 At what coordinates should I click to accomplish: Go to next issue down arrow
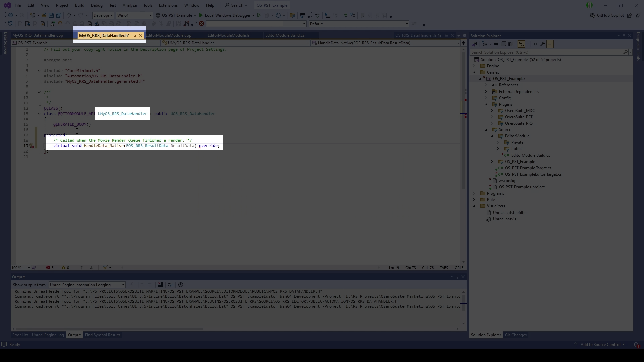click(91, 268)
